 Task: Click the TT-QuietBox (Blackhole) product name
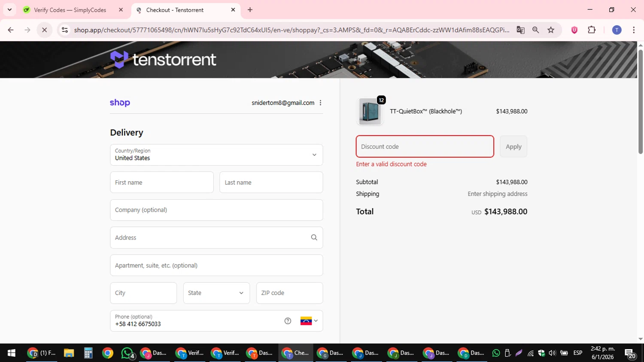(426, 111)
